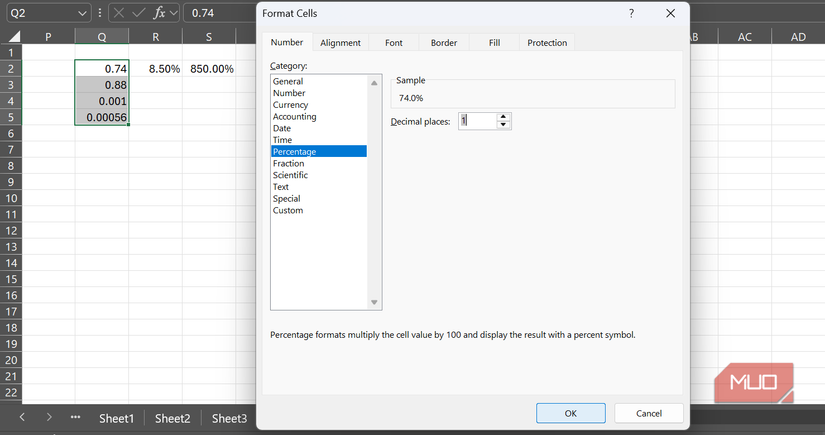The height and width of the screenshot is (435, 825).
Task: Click the next sheet navigation arrow
Action: click(x=49, y=417)
